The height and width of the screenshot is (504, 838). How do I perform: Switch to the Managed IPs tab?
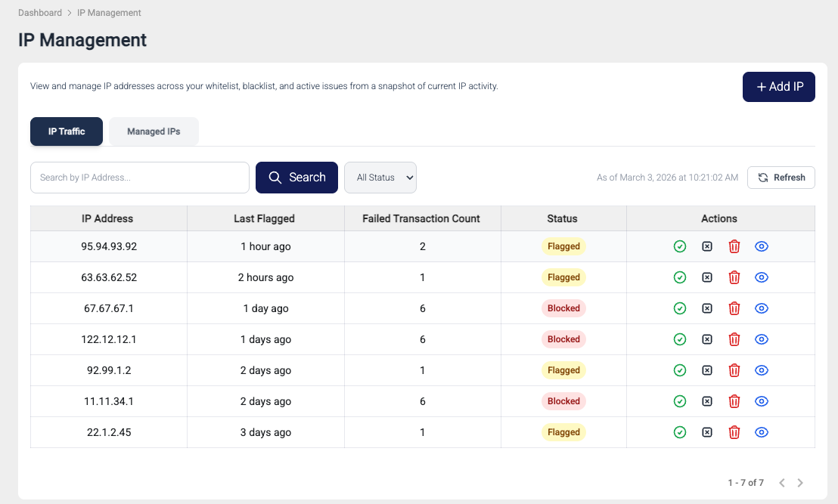(x=154, y=131)
